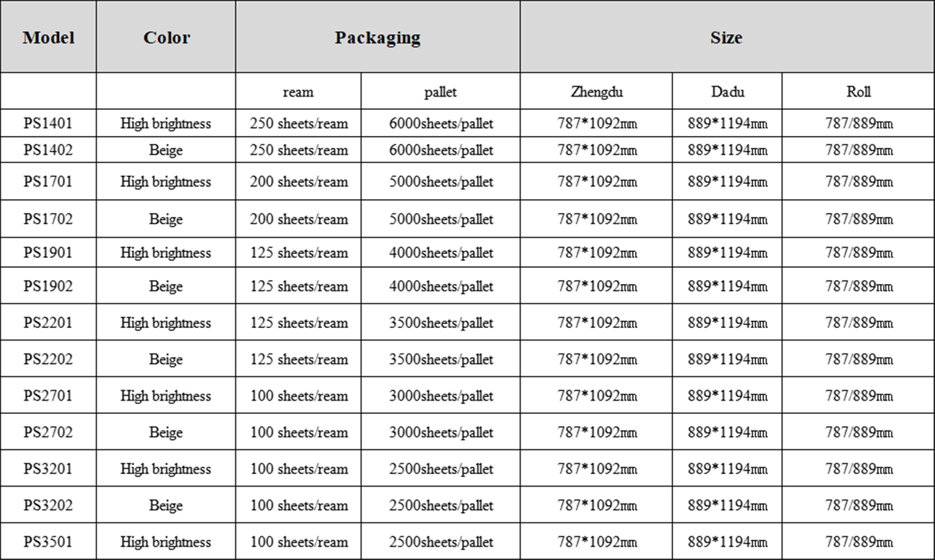Click 3500sheets/pallet cell in PS2202 row
This screenshot has width=935, height=560.
pos(441,360)
